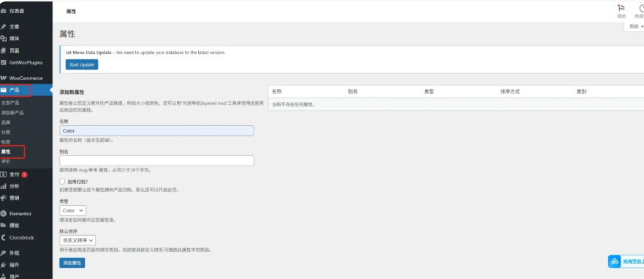Click the Crocoblock sidebar icon
The height and width of the screenshot is (279, 644).
tap(3, 237)
